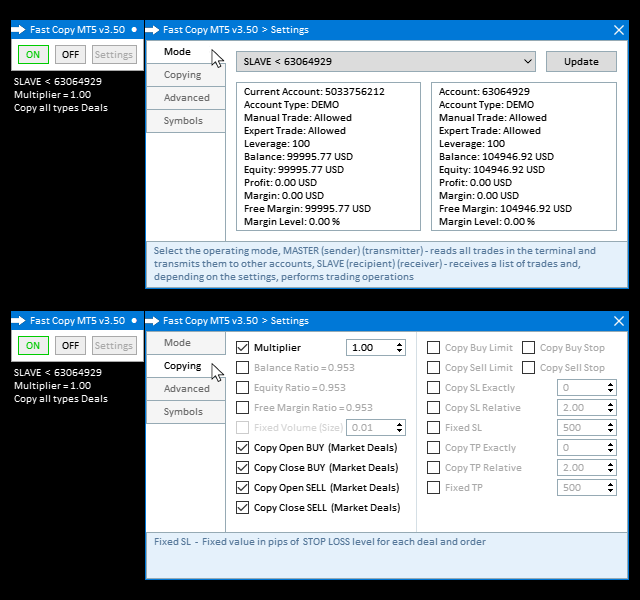Toggle the Fixed Volume (Size) checkbox
Screen dimensions: 640x600
(x=242, y=428)
